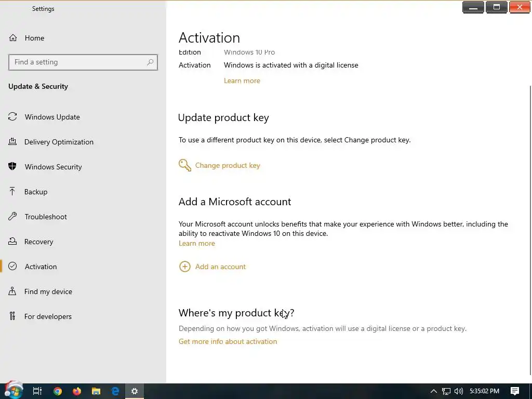Open the network status tray icon
The image size is (532, 399).
pos(446,391)
